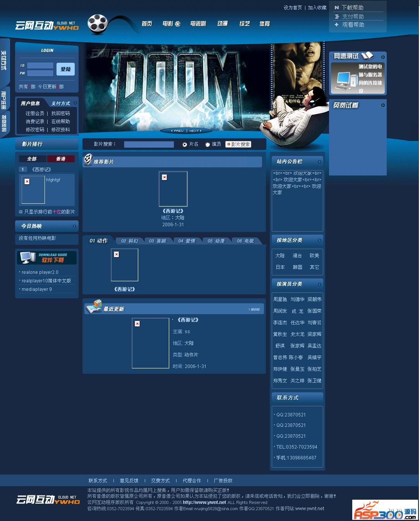Switch to the 06 电视 tab

point(245,241)
